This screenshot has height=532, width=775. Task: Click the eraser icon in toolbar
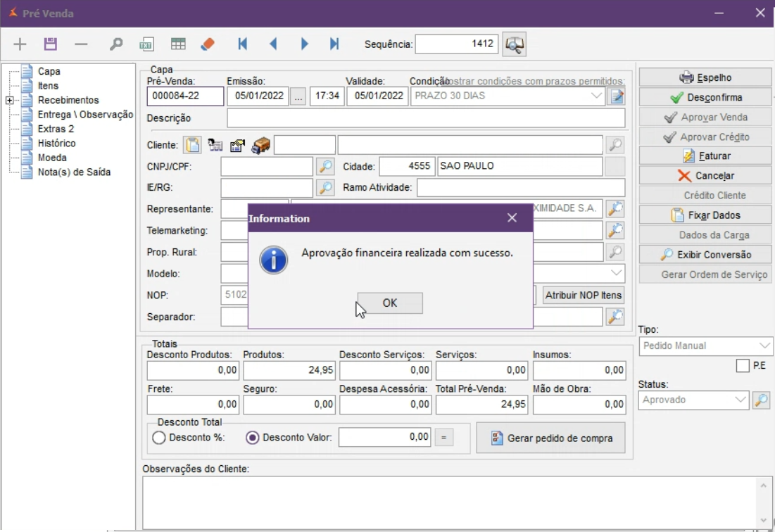click(x=207, y=44)
